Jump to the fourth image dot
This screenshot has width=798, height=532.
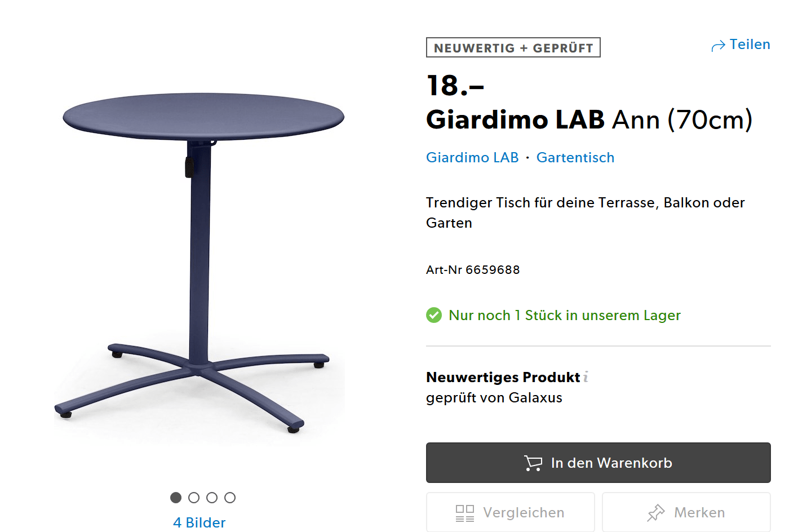tap(230, 498)
